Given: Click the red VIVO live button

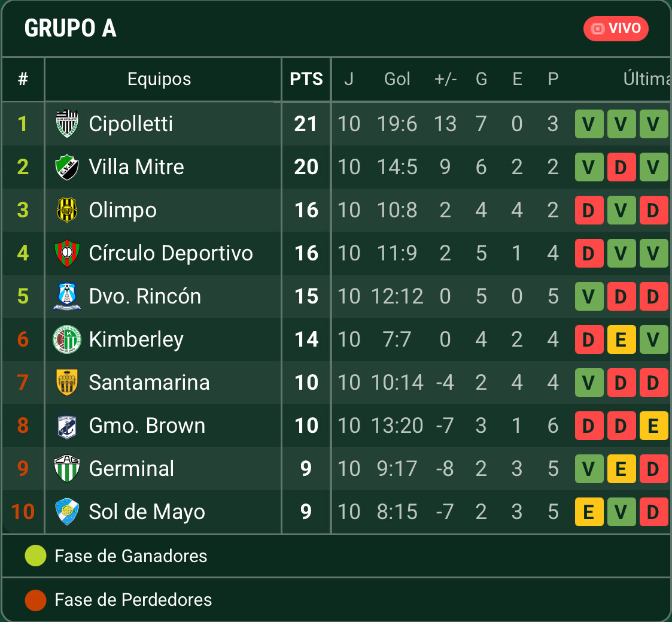Looking at the screenshot, I should [615, 29].
